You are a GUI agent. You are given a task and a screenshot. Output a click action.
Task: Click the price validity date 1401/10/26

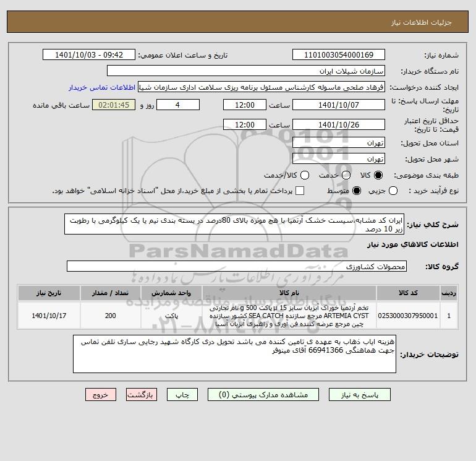339,124
